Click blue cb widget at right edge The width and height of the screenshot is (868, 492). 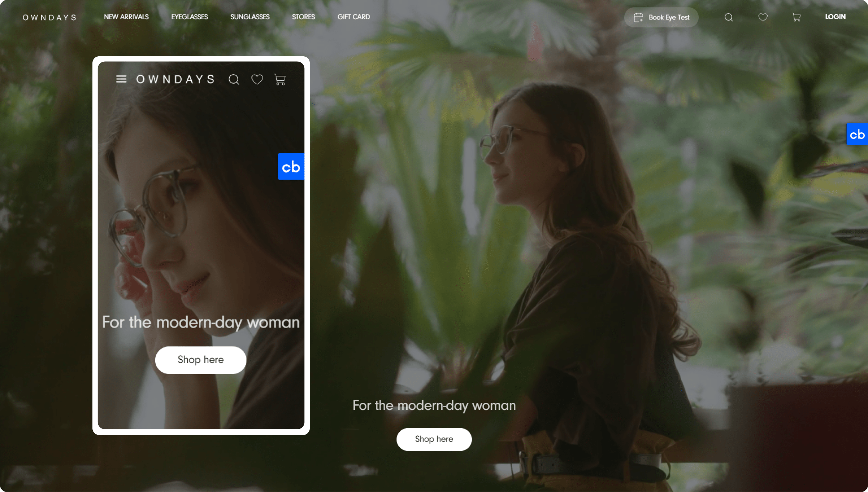click(857, 135)
